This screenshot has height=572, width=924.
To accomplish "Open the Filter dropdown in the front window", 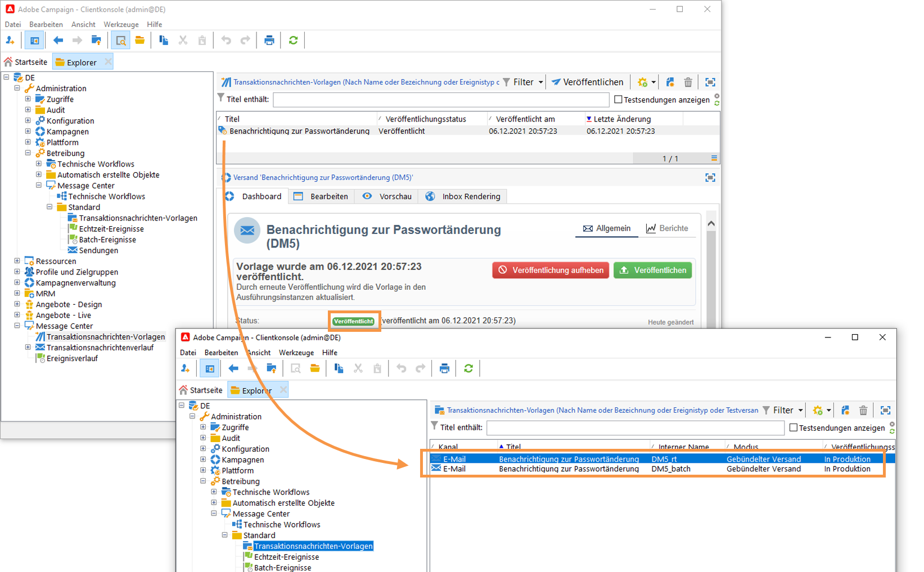I will [783, 411].
